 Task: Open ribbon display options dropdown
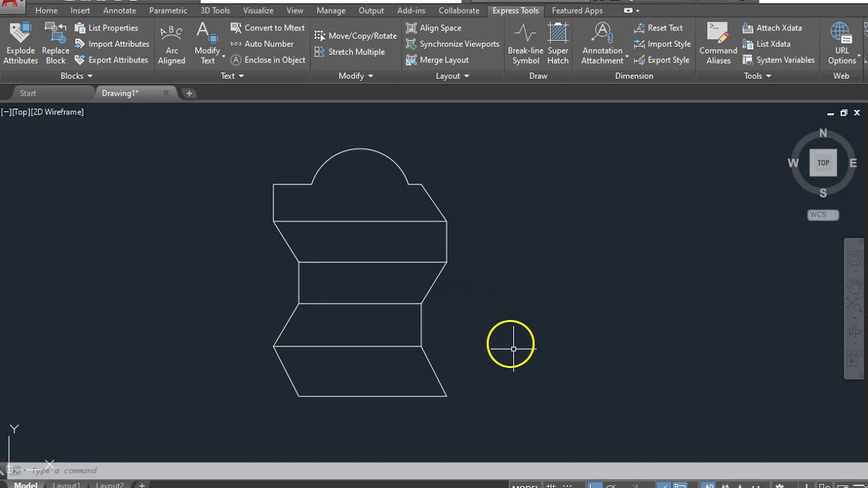click(x=631, y=11)
